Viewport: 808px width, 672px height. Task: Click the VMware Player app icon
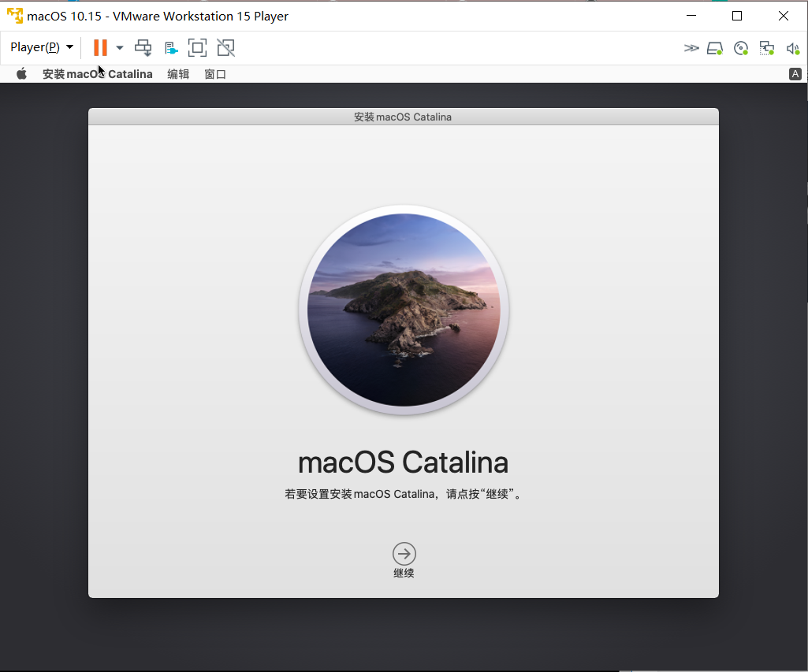pyautogui.click(x=15, y=16)
